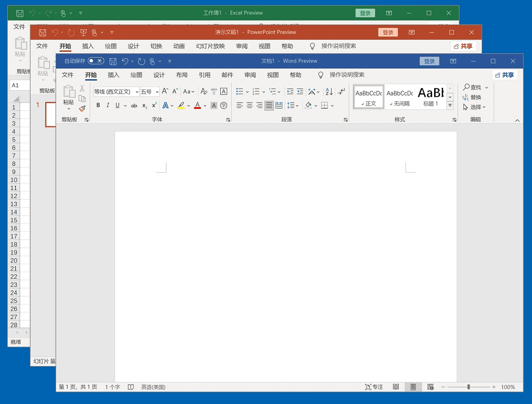Image resolution: width=532 pixels, height=404 pixels.
Task: Open the 邮件 tab in Word
Action: (x=227, y=75)
